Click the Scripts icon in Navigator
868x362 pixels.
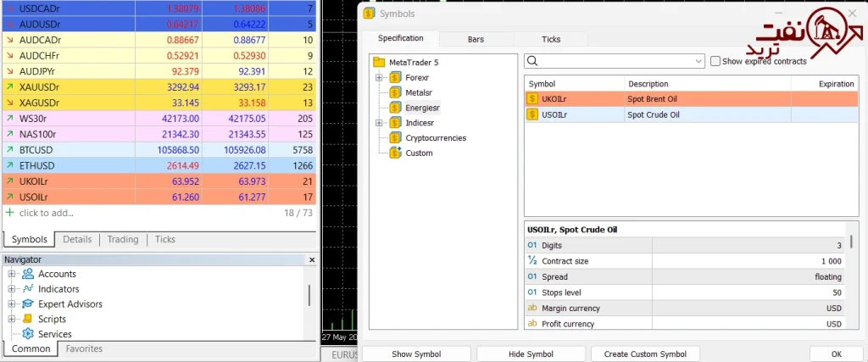pyautogui.click(x=28, y=319)
